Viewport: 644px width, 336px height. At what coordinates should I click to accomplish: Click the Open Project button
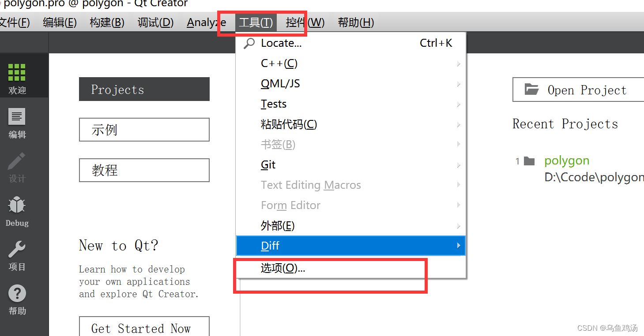[x=578, y=90]
